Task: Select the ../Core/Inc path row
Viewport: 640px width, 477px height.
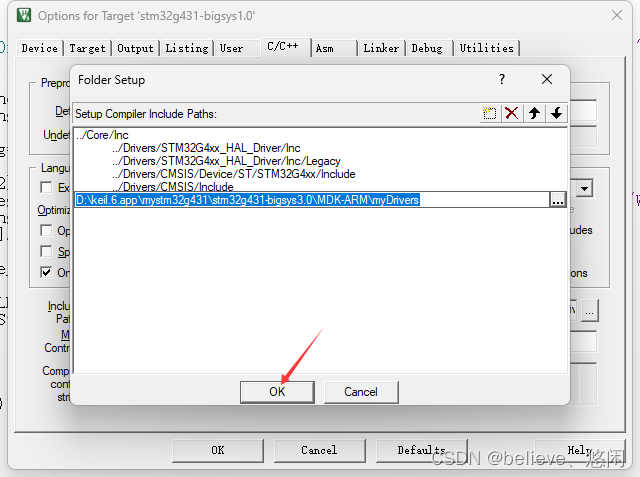Action: pyautogui.click(x=102, y=135)
